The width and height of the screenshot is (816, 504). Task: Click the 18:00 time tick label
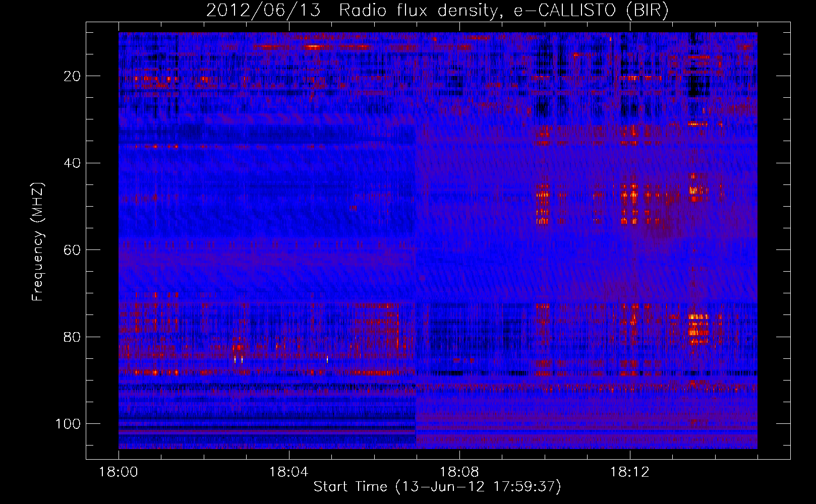pos(119,472)
